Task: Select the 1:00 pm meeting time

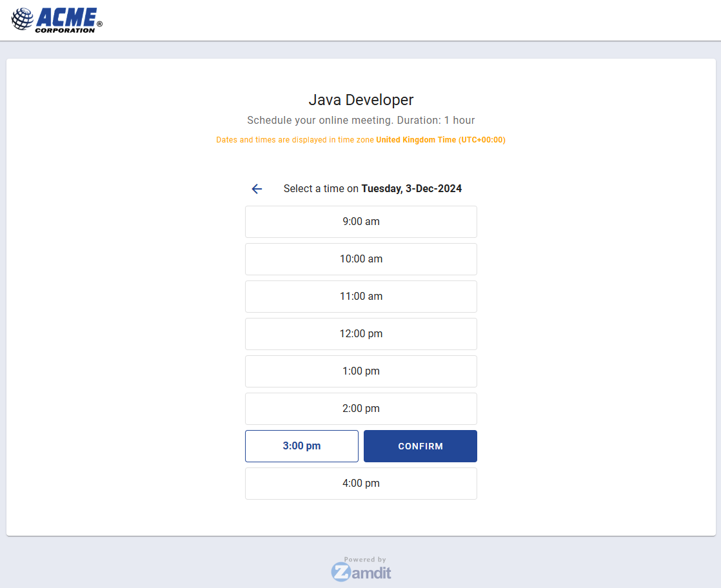Action: pyautogui.click(x=360, y=371)
